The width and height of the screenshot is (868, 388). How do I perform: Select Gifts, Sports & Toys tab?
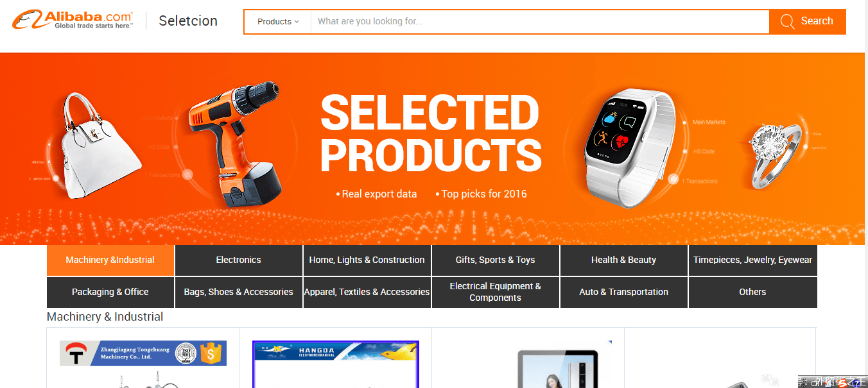pos(496,260)
